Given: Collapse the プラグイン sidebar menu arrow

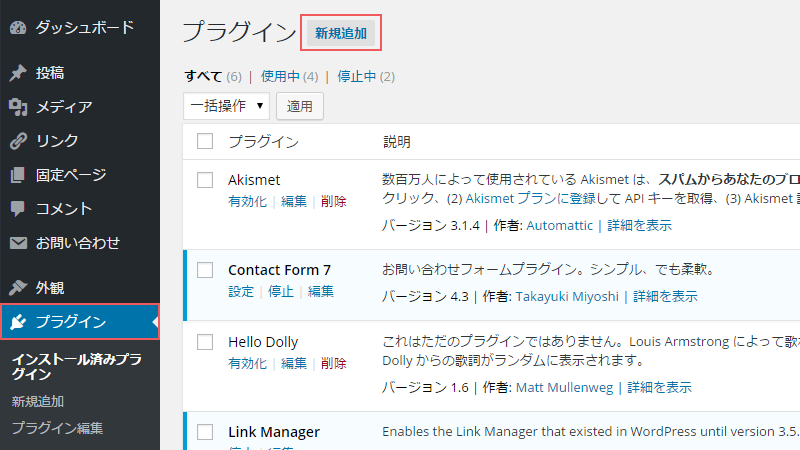Looking at the screenshot, I should pyautogui.click(x=155, y=322).
